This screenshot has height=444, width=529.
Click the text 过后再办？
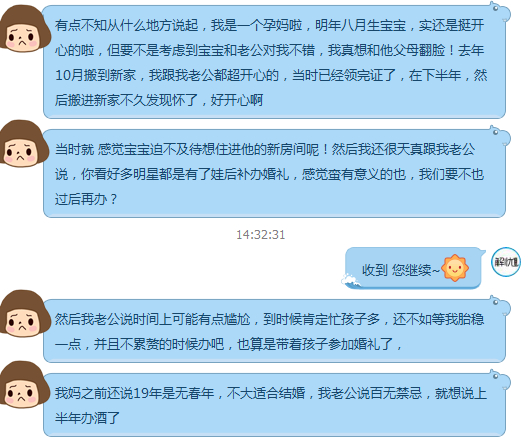tap(86, 199)
